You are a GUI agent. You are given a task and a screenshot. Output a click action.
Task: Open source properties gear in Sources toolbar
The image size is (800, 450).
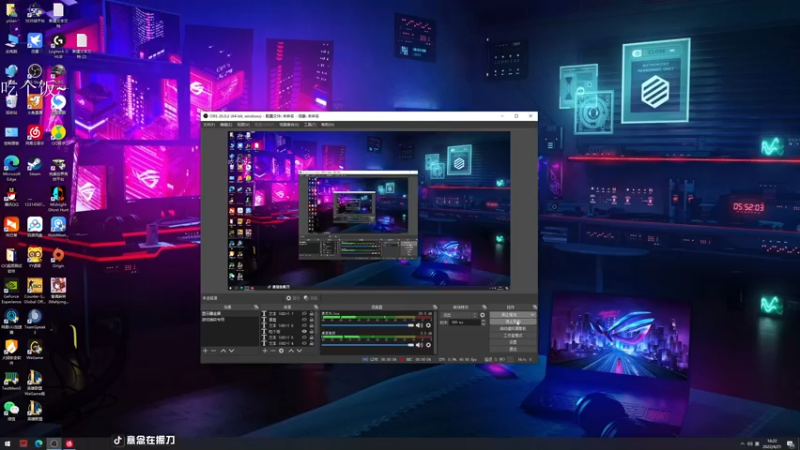[281, 351]
